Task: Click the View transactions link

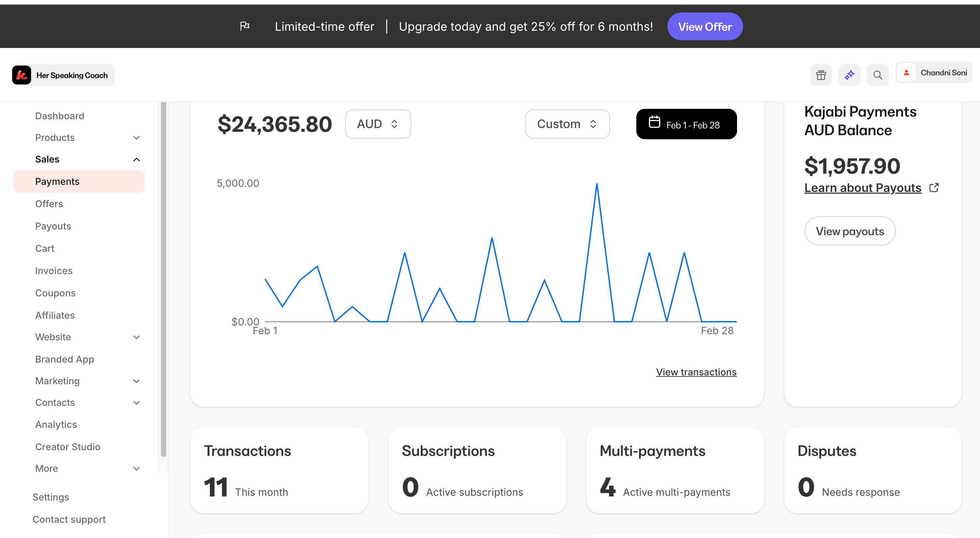Action: point(696,372)
